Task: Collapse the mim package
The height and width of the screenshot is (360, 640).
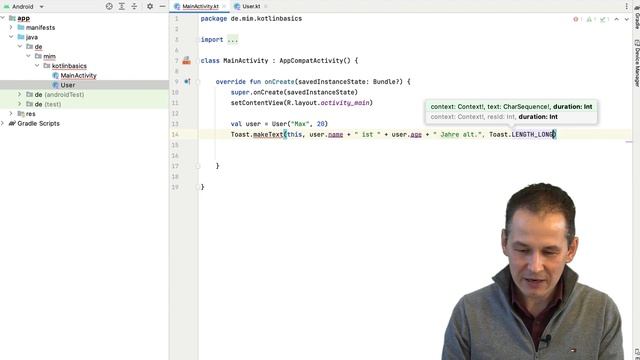Action: click(29, 56)
